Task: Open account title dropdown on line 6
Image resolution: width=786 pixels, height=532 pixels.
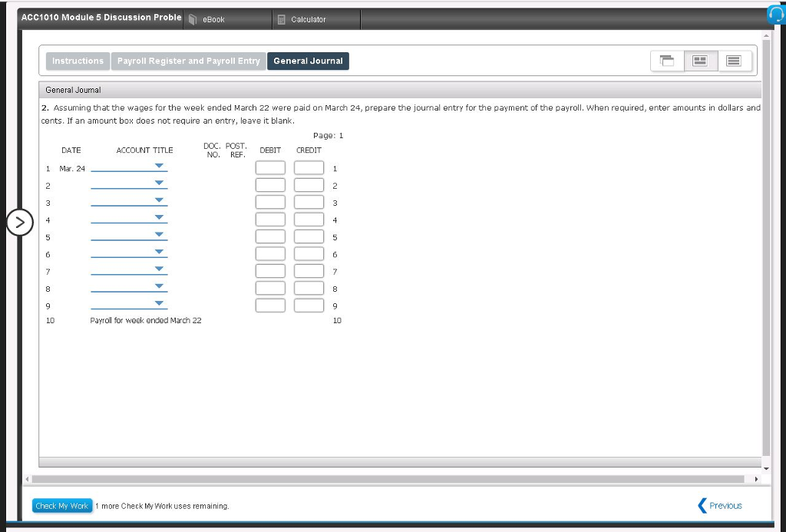Action: [129, 253]
